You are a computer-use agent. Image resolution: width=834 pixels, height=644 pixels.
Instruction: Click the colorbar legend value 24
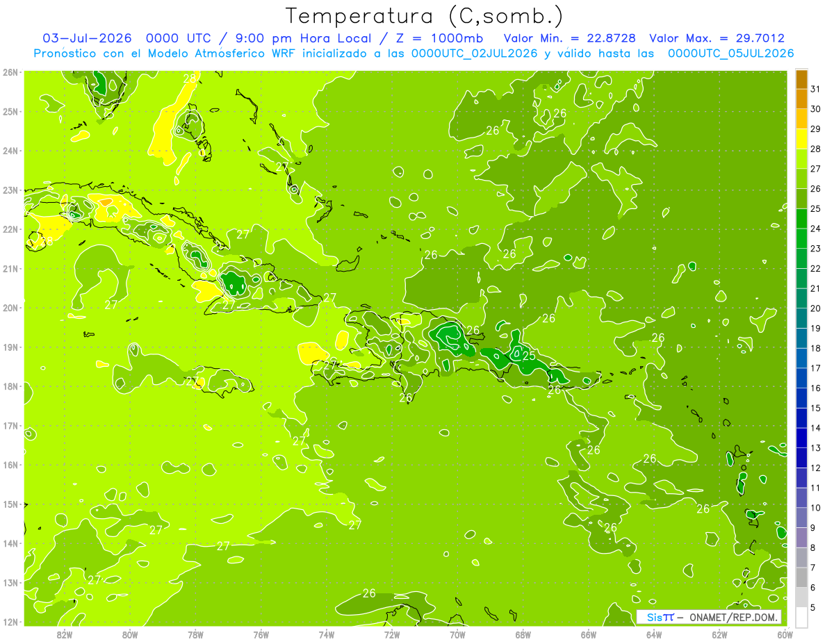tap(815, 229)
